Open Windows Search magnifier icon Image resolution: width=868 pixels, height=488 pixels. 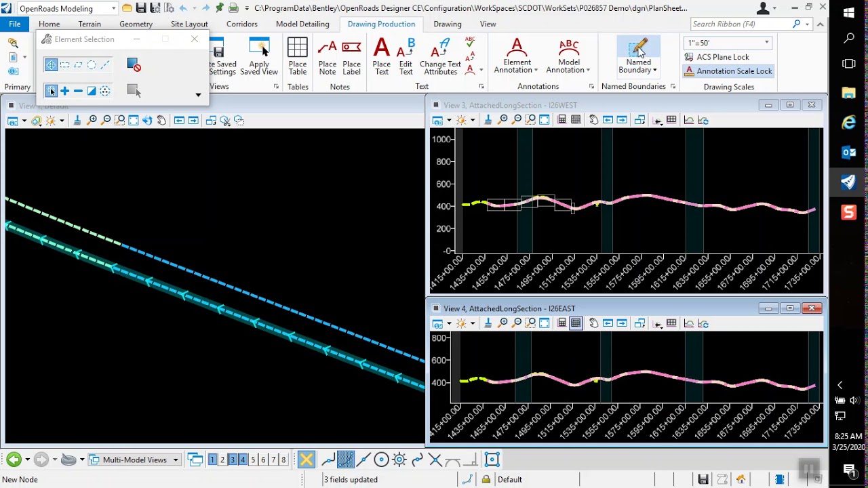point(849,39)
